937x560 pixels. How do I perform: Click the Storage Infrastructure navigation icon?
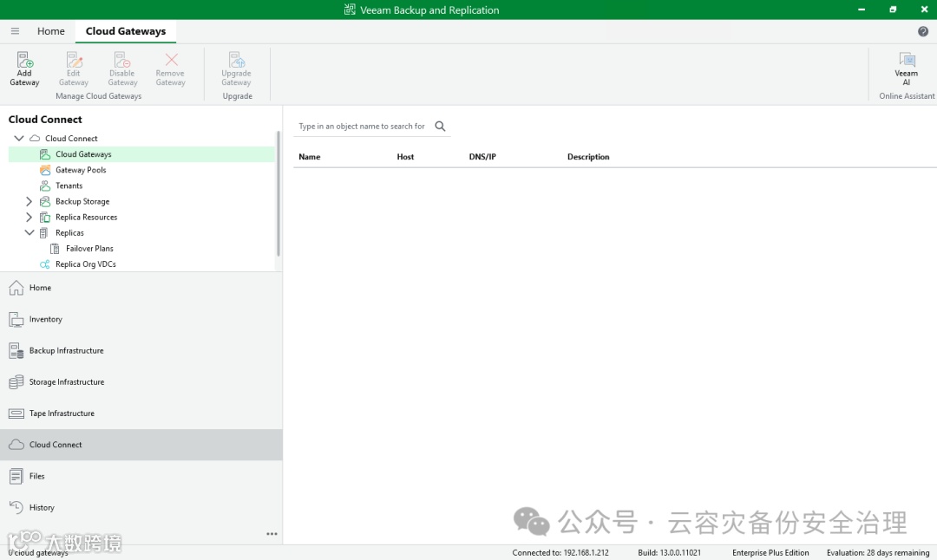click(x=16, y=382)
